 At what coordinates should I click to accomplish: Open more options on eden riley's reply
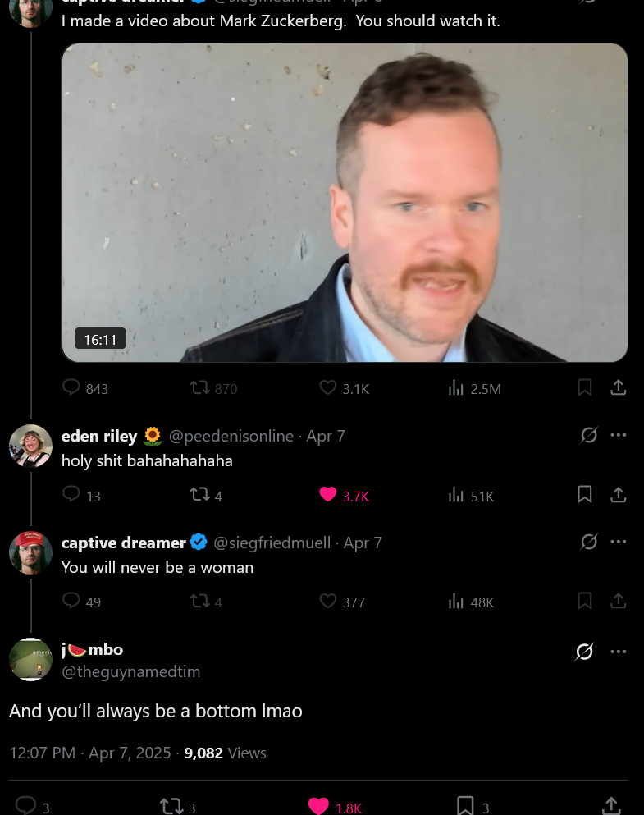[618, 435]
